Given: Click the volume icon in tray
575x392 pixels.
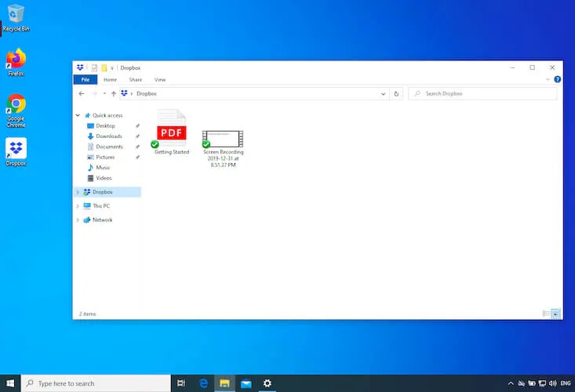Looking at the screenshot, I should click(x=553, y=383).
